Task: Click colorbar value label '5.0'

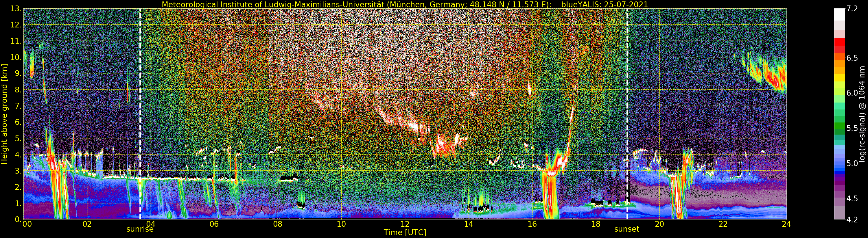Action: tap(852, 163)
